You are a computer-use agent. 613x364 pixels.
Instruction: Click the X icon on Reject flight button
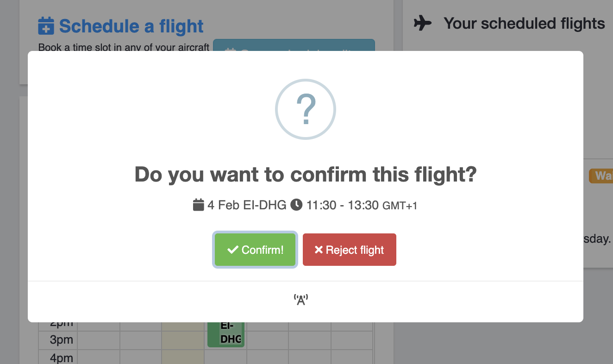point(319,250)
